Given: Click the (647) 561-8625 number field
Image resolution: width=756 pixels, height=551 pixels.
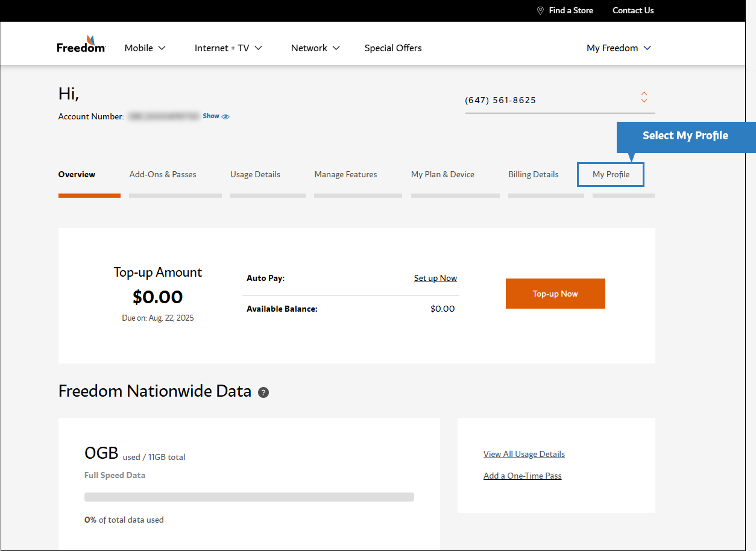Looking at the screenshot, I should click(x=560, y=100).
